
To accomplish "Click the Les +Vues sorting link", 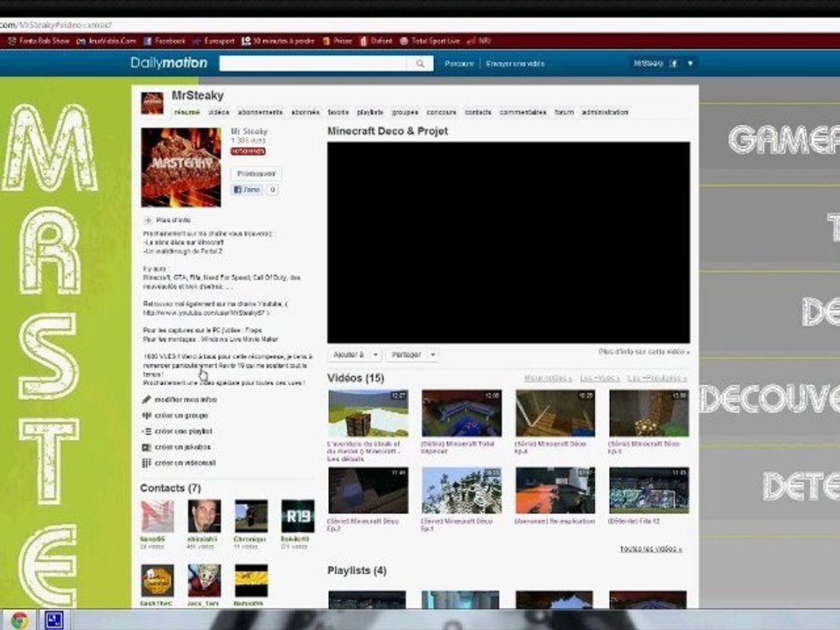I will 600,378.
